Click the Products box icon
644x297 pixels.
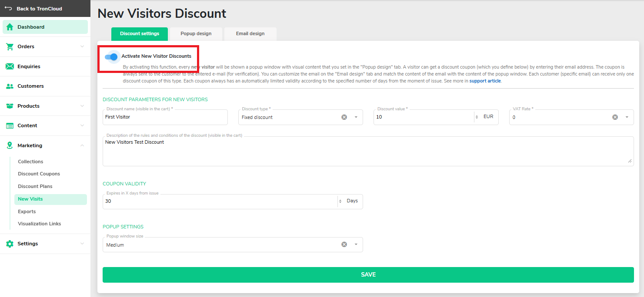point(10,106)
